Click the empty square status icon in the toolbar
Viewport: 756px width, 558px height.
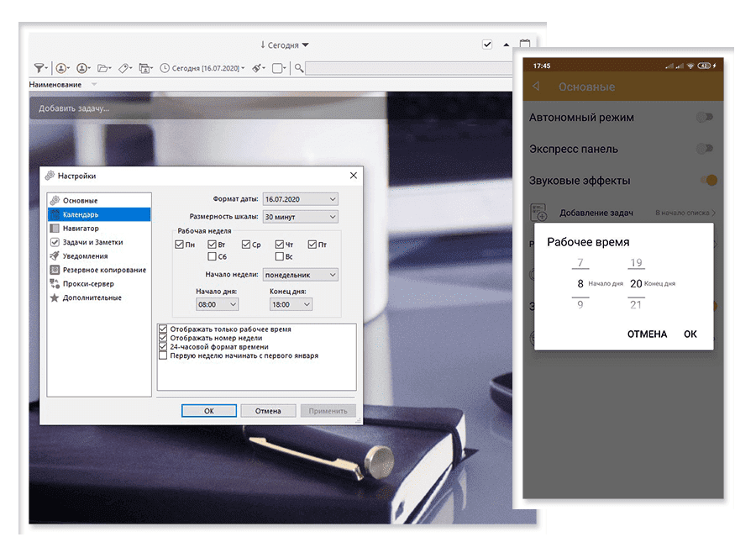279,68
